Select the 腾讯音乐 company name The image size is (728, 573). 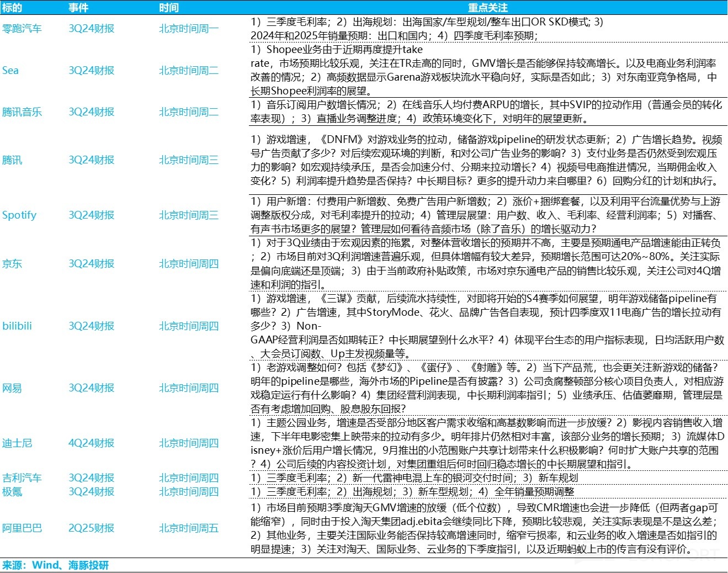[x=22, y=112]
